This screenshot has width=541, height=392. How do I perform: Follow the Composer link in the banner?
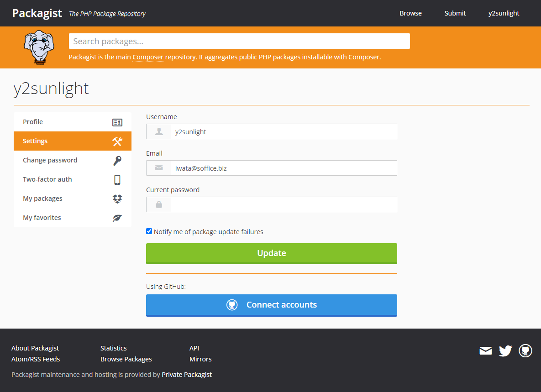click(x=148, y=57)
